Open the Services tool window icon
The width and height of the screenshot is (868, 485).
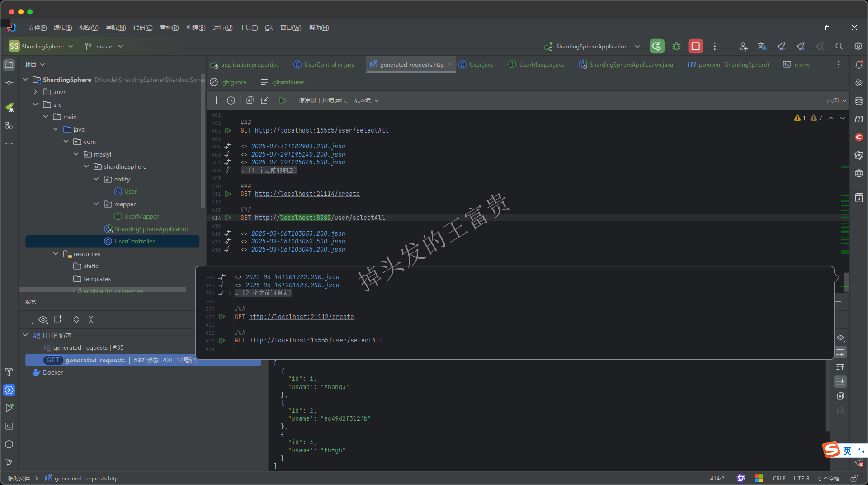(x=9, y=390)
